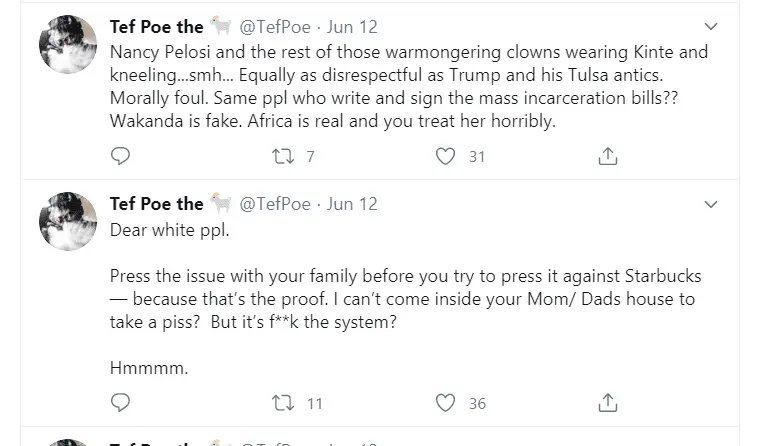This screenshot has height=446, width=764.
Task: Retweet the Nancy Pelosi tweet
Action: click(283, 156)
